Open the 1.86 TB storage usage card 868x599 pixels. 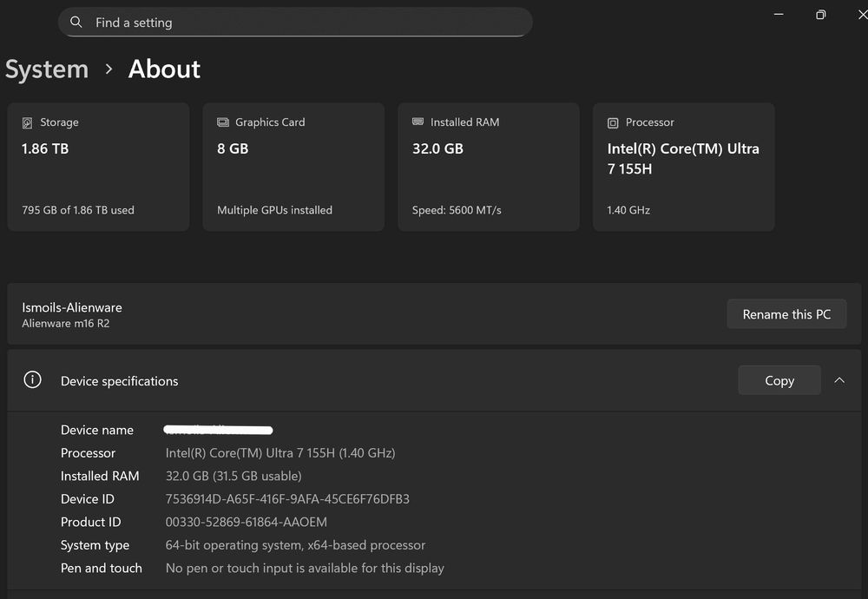(x=98, y=168)
